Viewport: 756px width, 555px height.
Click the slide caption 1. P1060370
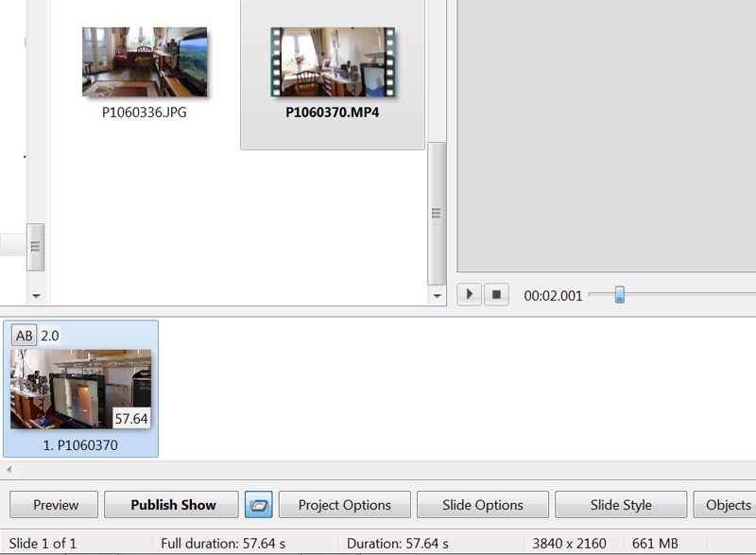pyautogui.click(x=80, y=445)
